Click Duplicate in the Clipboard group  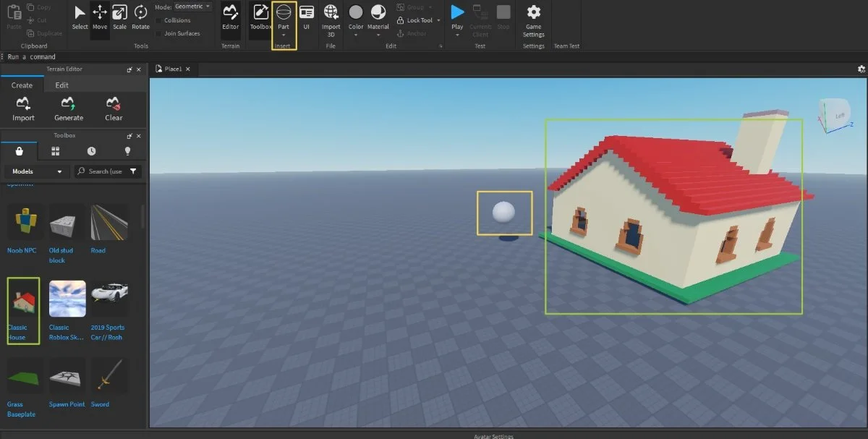pyautogui.click(x=44, y=33)
